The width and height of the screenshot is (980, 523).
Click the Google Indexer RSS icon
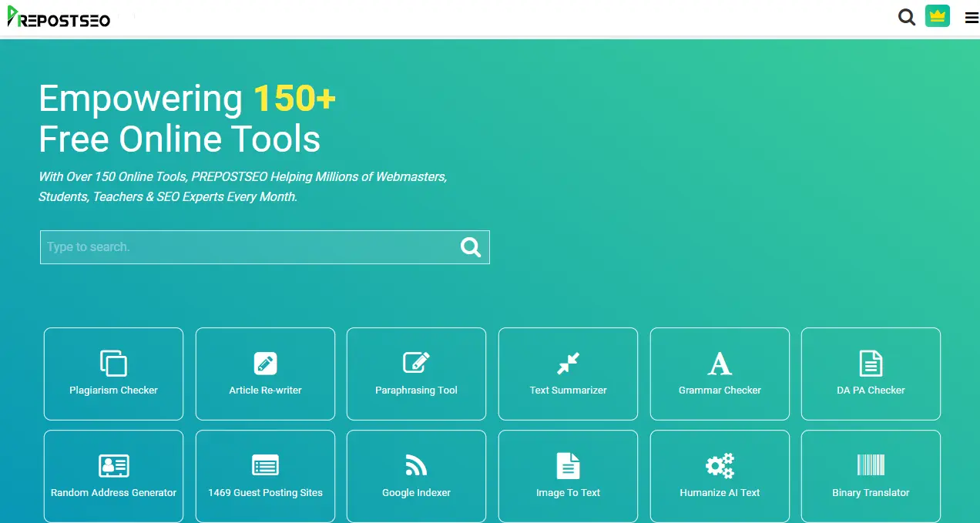[x=416, y=465]
